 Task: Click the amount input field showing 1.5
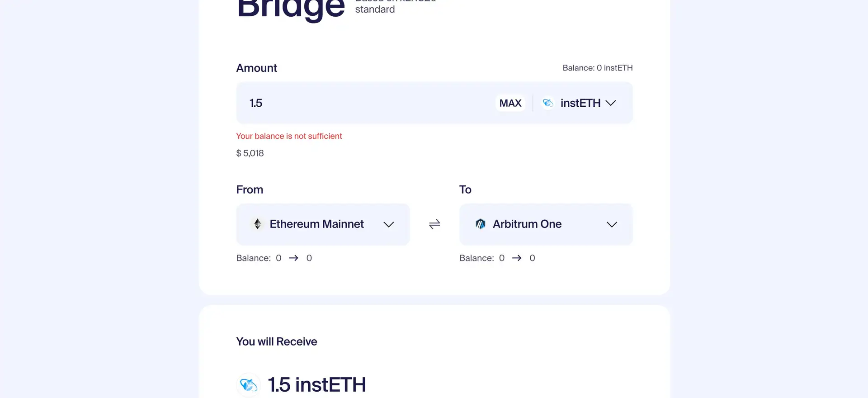pos(362,103)
